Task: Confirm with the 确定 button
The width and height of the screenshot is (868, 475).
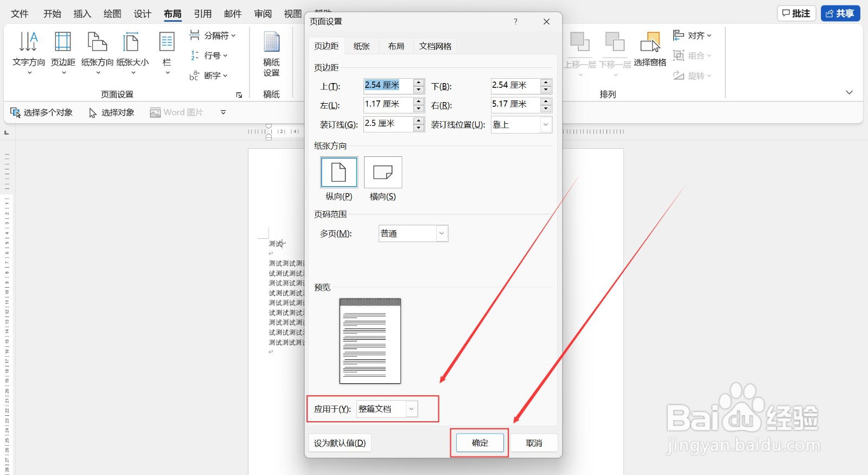Action: coord(480,443)
